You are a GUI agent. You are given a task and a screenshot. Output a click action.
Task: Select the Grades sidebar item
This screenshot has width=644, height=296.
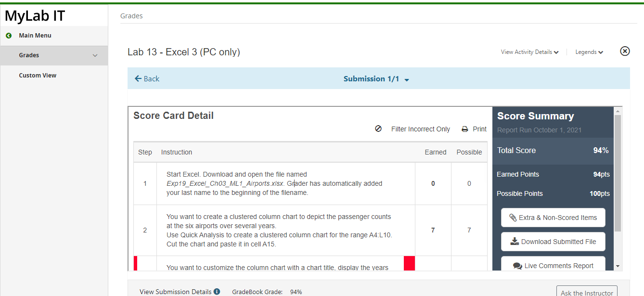point(54,55)
